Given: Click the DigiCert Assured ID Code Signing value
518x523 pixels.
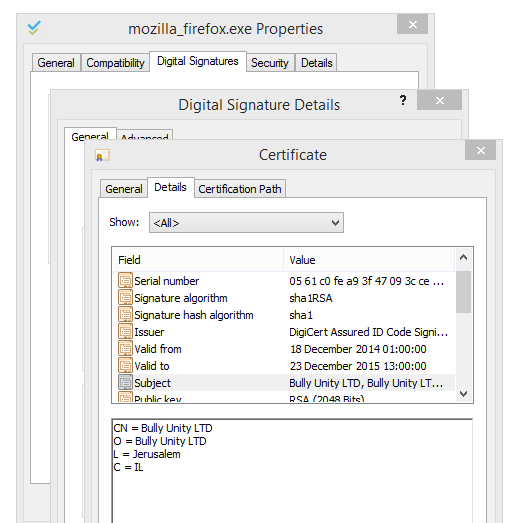Looking at the screenshot, I should click(x=369, y=332).
